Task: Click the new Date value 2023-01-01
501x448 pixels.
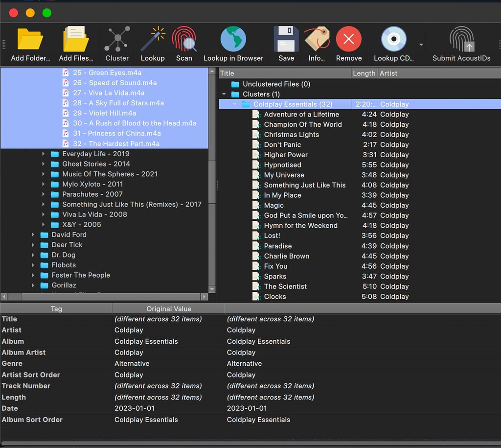Action: 247,408
